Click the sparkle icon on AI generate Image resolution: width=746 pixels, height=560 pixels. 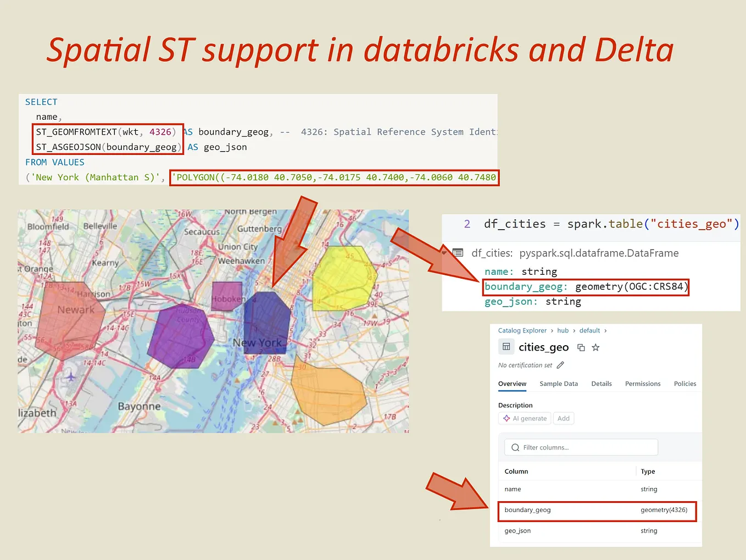pyautogui.click(x=507, y=418)
